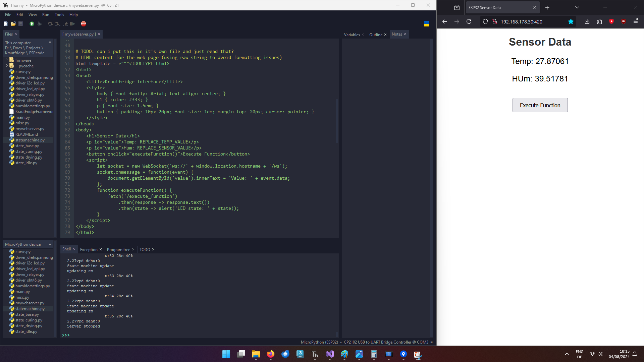Click the MicroPython (ESP32) status bar text

point(319,342)
